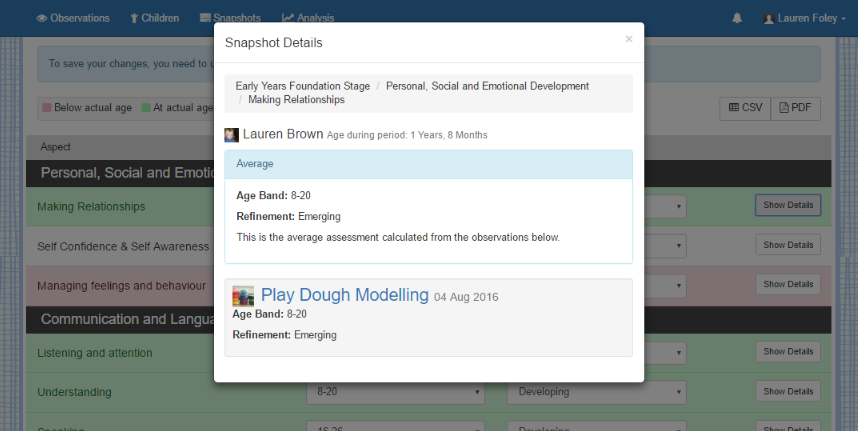Click Lauren Brown's avatar photo
858x431 pixels.
click(x=231, y=135)
